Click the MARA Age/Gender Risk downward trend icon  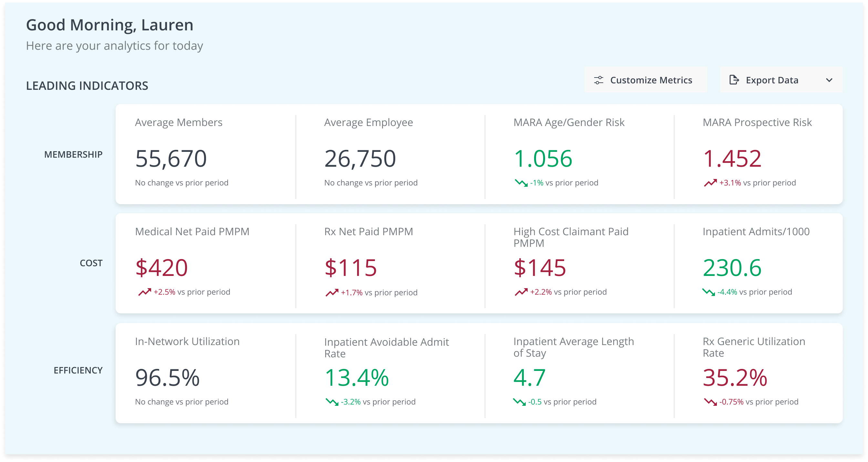click(x=521, y=183)
